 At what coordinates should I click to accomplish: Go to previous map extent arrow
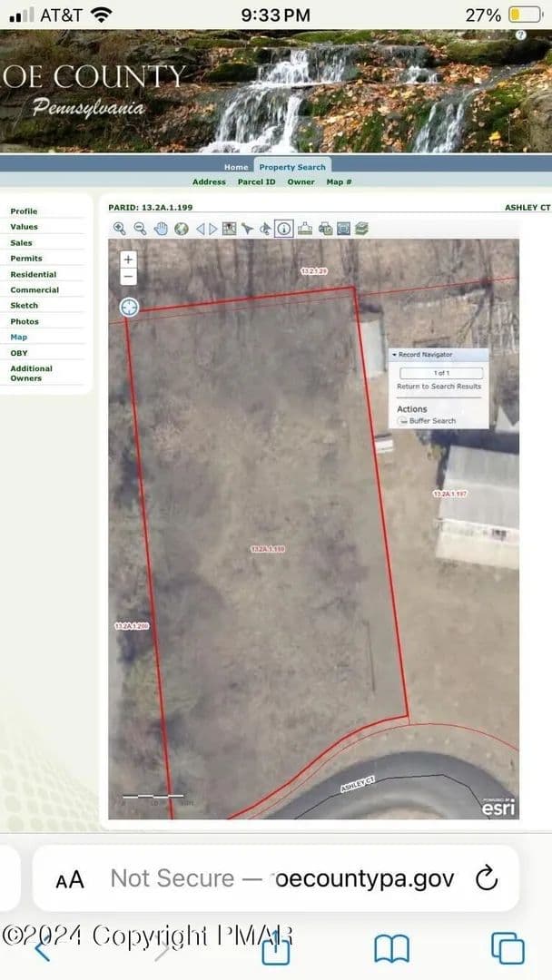click(x=200, y=229)
